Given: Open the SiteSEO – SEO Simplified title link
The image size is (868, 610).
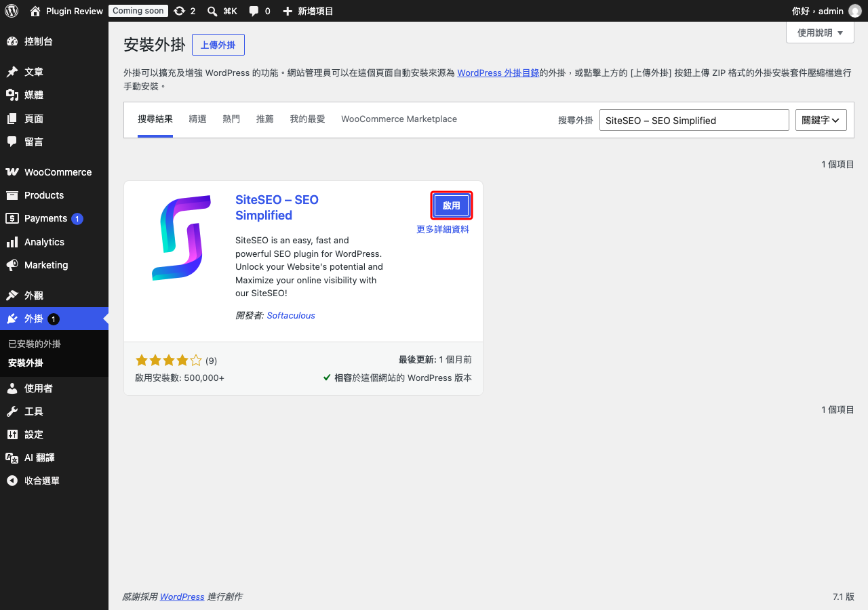Looking at the screenshot, I should click(277, 207).
